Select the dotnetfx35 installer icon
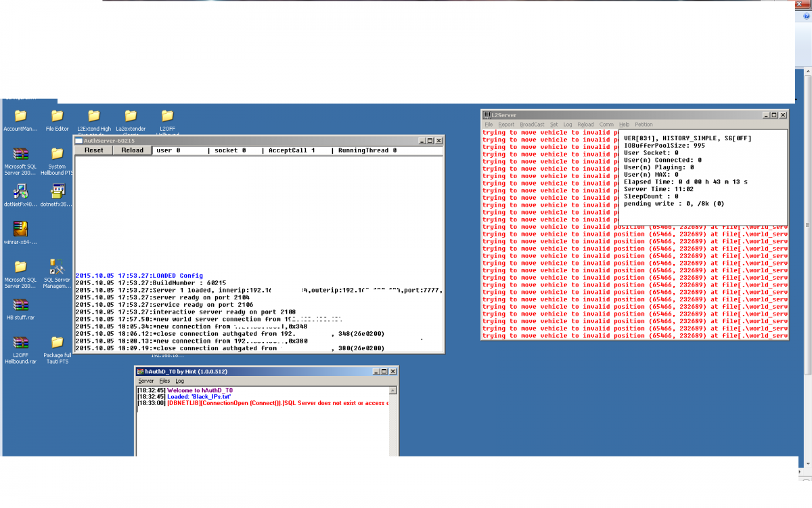812x508 pixels. pyautogui.click(x=57, y=191)
